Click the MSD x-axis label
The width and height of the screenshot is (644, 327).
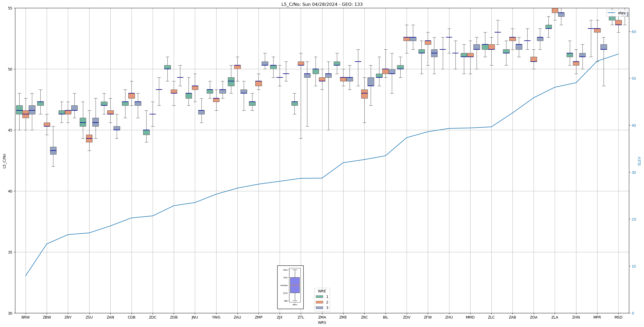pos(618,317)
